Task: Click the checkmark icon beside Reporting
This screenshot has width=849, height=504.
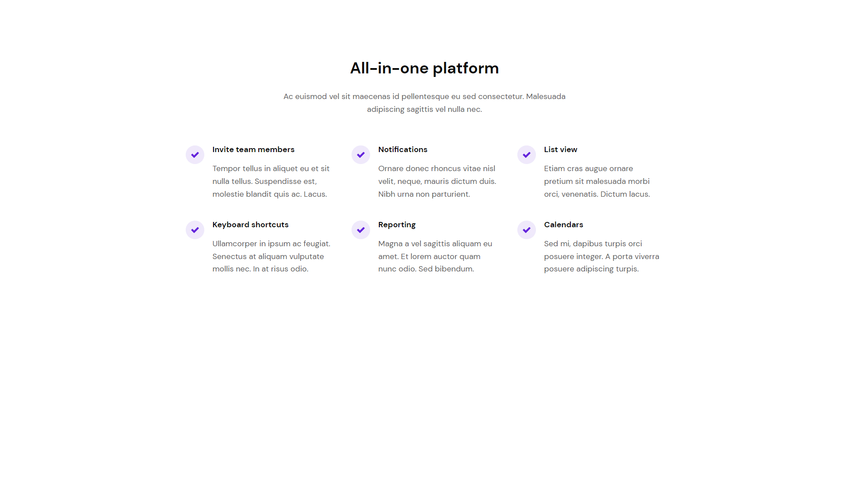Action: click(361, 230)
